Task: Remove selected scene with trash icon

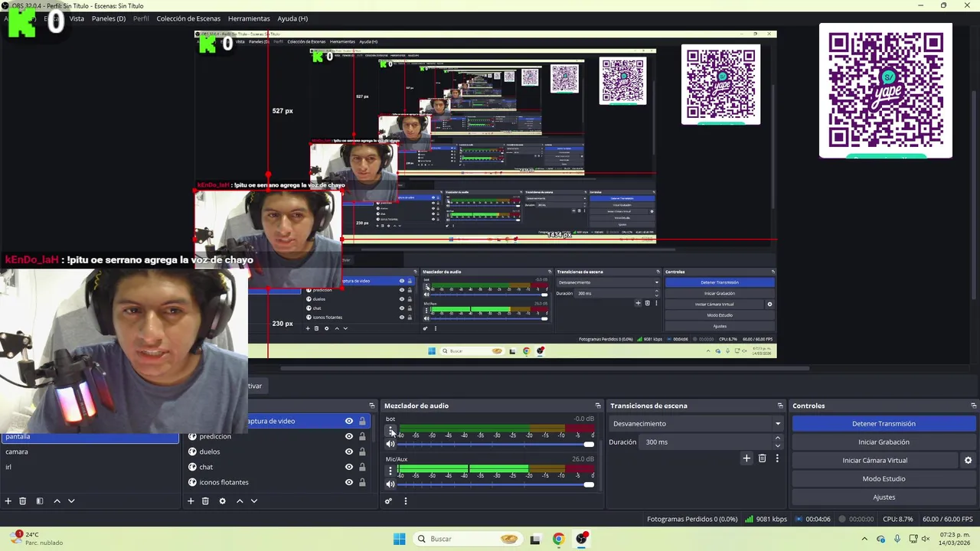Action: pyautogui.click(x=22, y=501)
